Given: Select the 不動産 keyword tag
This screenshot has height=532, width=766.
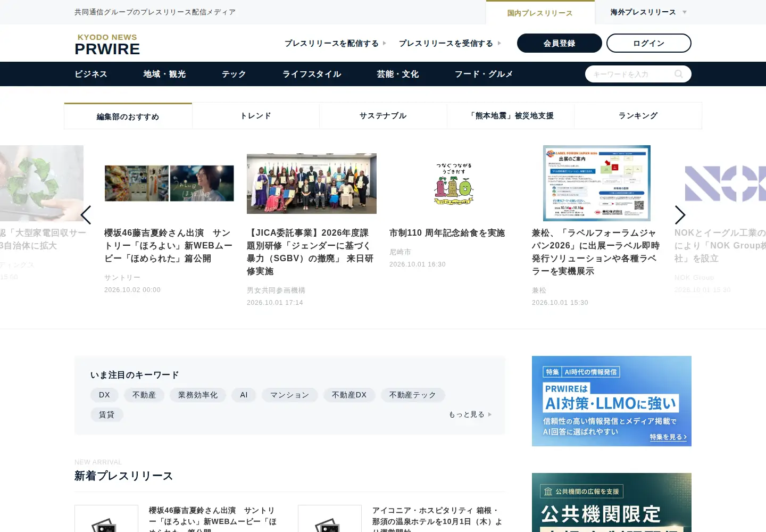Looking at the screenshot, I should pos(144,395).
